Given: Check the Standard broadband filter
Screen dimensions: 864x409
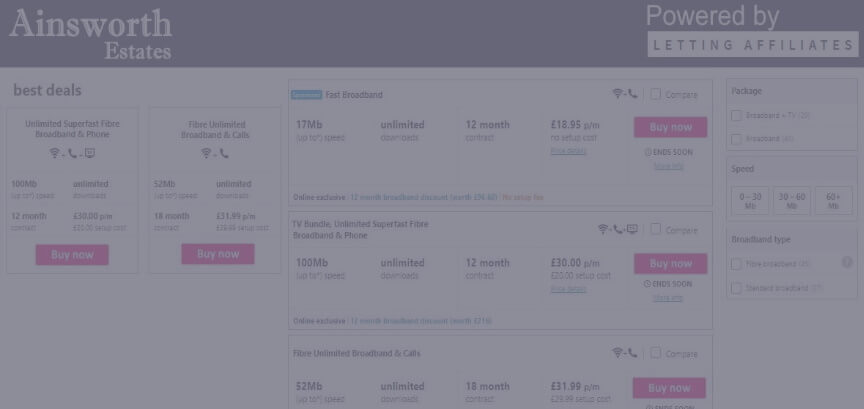Looking at the screenshot, I should point(737,288).
